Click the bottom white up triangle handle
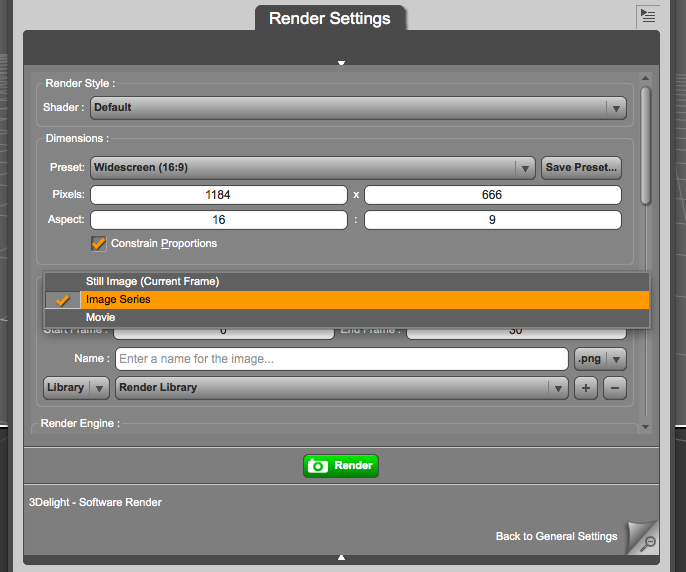Viewport: 686px width, 572px height. [x=341, y=558]
